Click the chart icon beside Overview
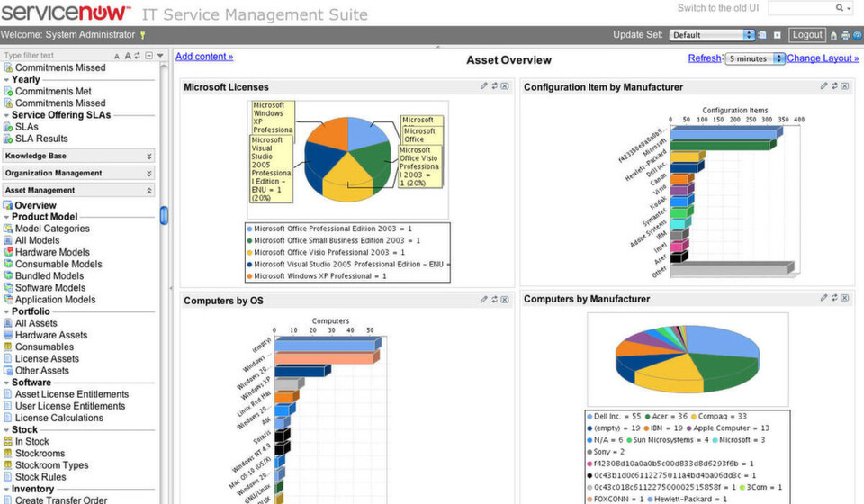 coord(8,205)
